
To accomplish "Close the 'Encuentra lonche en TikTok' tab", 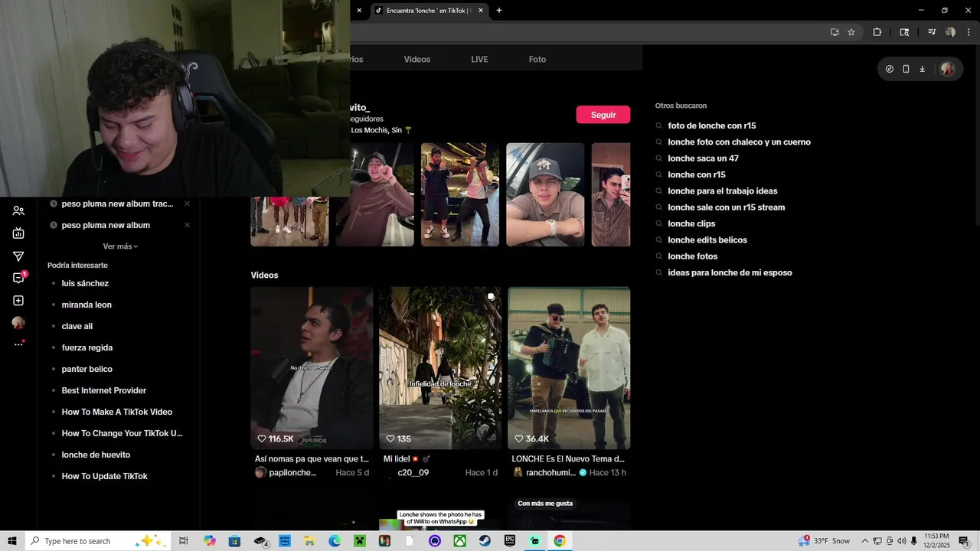I will click(x=481, y=11).
